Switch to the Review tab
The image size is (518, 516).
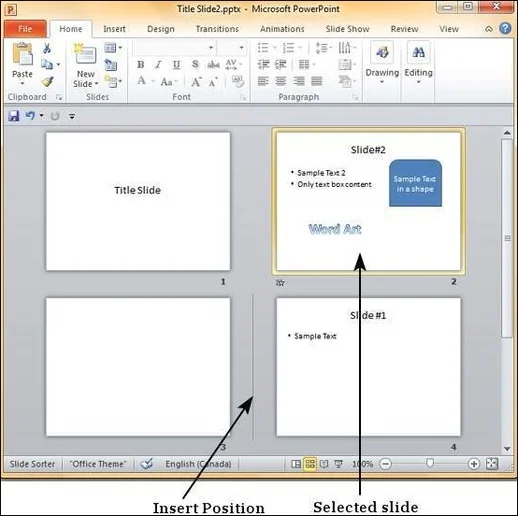pos(404,29)
